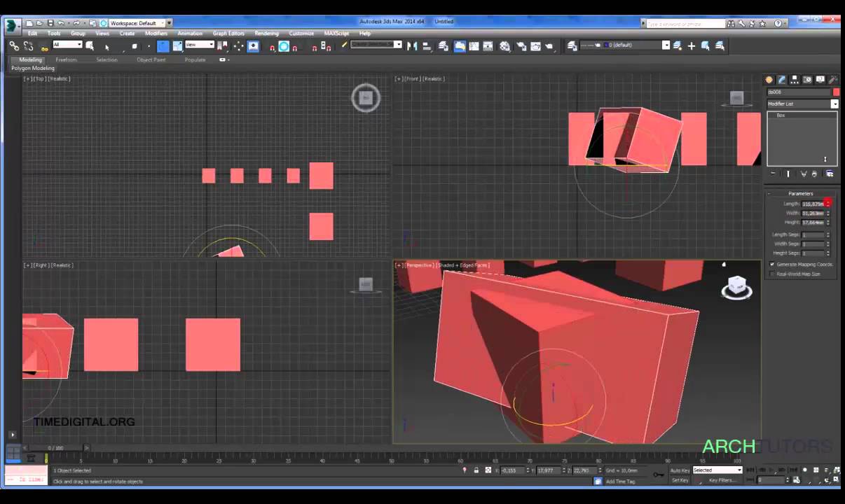Click the Set Keys large key icon
Image resolution: width=845 pixels, height=504 pixels.
click(659, 475)
